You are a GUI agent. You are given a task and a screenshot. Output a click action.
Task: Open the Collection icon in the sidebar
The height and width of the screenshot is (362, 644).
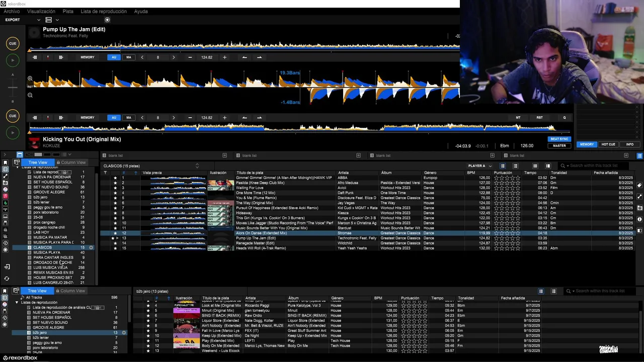pos(6,163)
